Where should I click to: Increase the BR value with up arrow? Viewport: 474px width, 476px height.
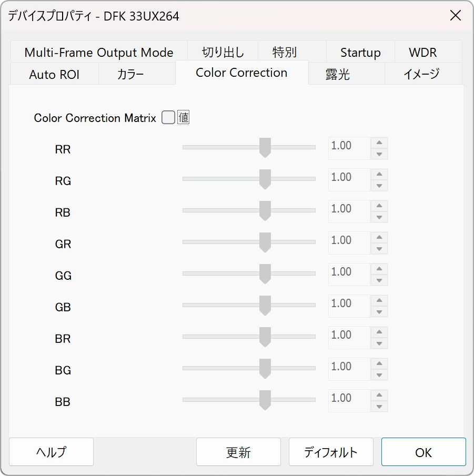click(x=379, y=332)
